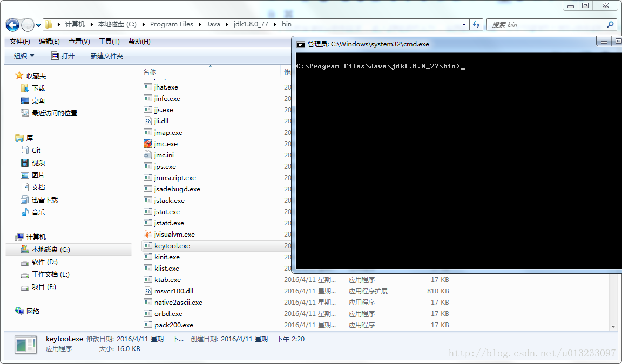Select the native2ascii.exe file name
This screenshot has width=622, height=364.
[179, 302]
